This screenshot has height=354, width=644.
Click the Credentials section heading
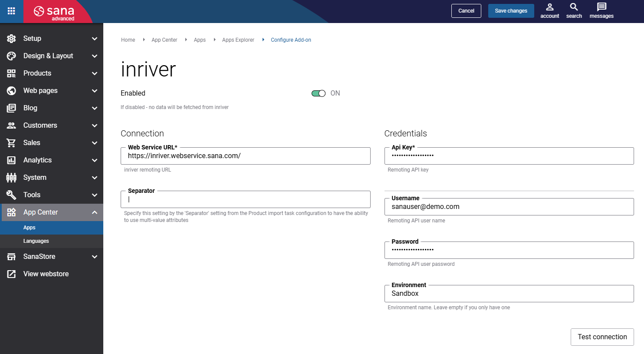tap(405, 134)
